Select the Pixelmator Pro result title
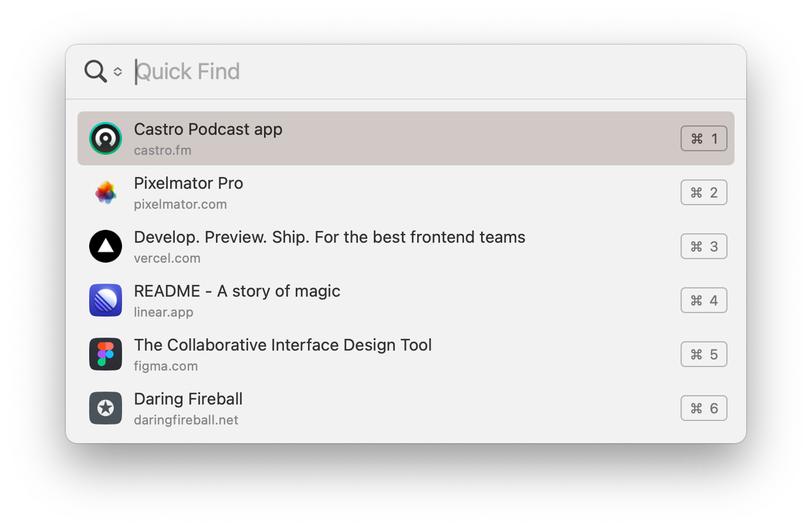Screen dimensions: 812x530 [x=188, y=184]
